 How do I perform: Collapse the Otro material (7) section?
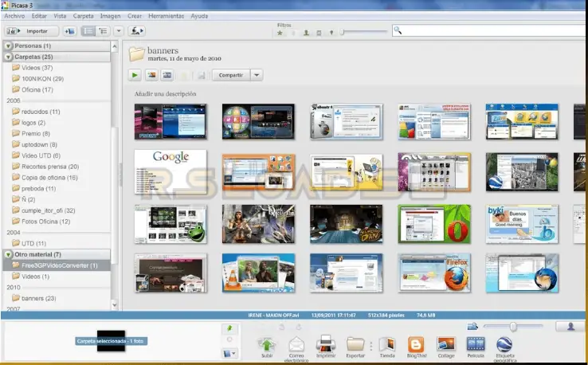[x=8, y=254]
